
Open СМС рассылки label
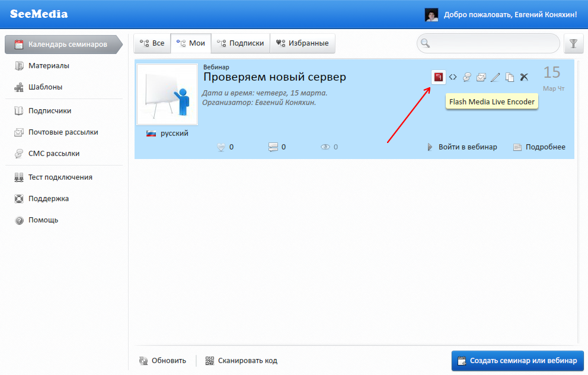[x=54, y=154]
